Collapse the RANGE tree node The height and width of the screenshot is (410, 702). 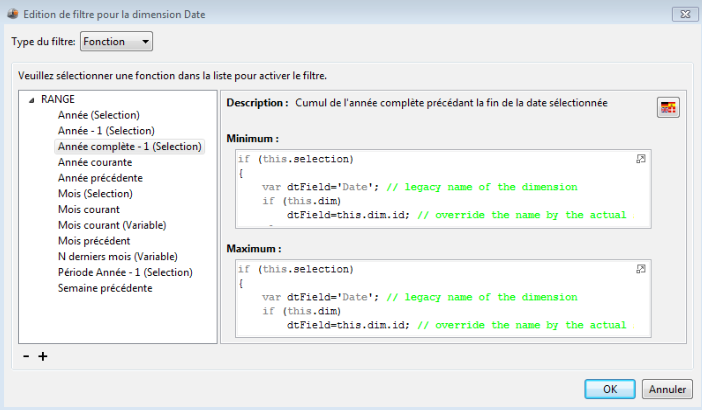click(x=32, y=100)
